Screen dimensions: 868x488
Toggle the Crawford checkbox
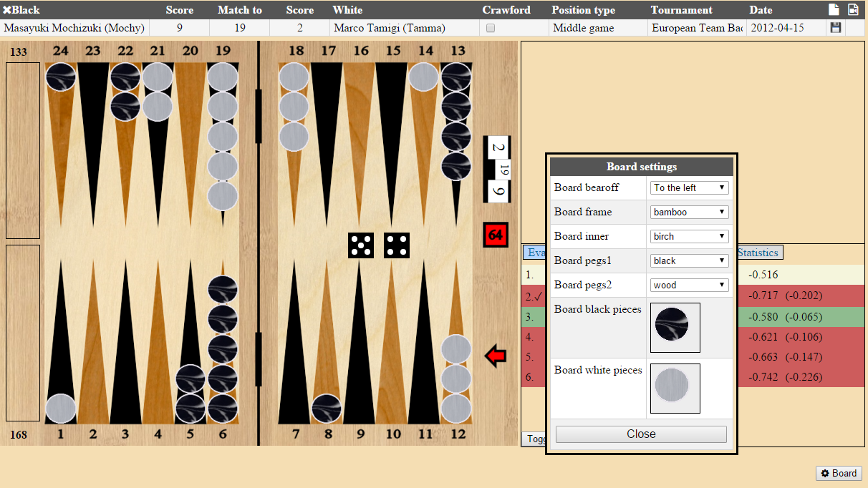tap(491, 29)
